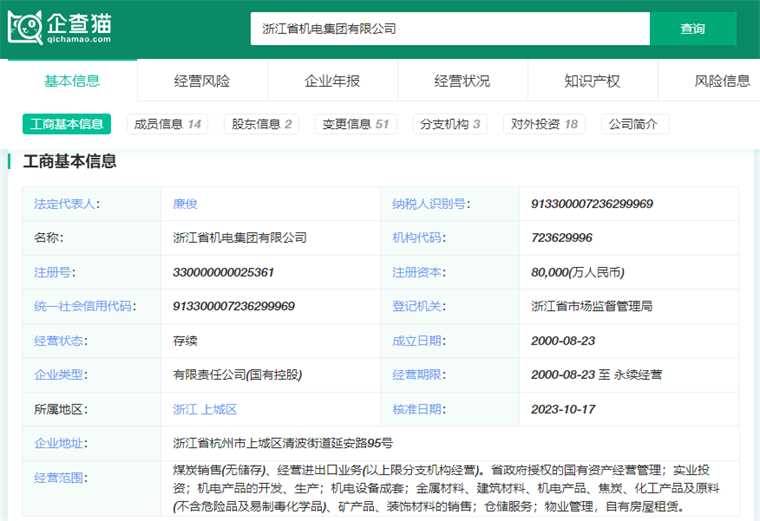Click the 经营状态 label

pos(61,341)
